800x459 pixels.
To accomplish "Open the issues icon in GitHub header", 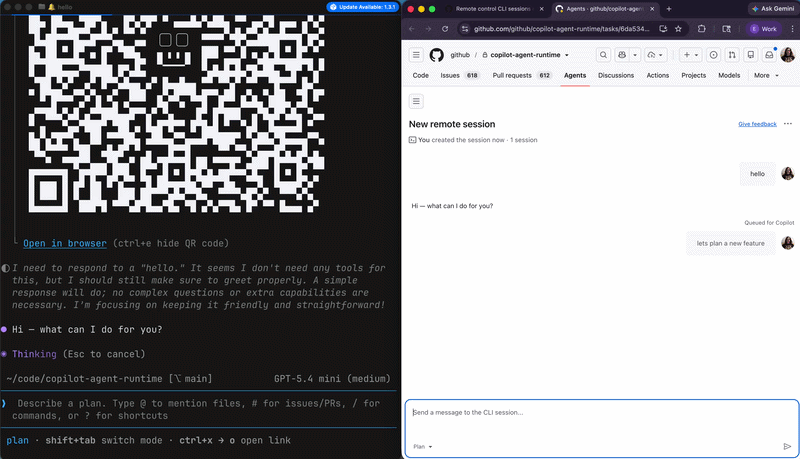I will coord(713,55).
